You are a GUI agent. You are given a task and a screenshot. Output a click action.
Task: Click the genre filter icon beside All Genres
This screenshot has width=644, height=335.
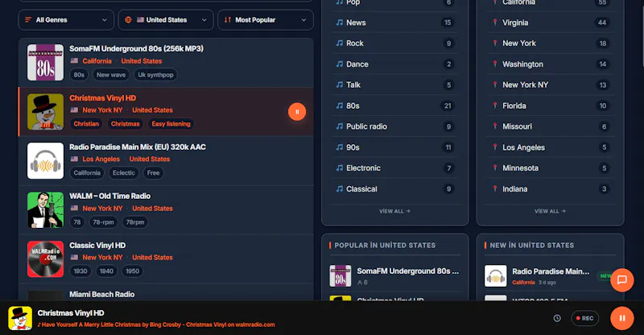tap(28, 20)
